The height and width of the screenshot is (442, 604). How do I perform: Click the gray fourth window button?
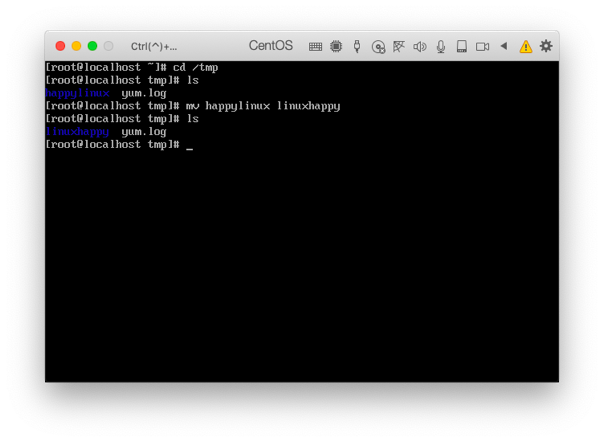[109, 46]
